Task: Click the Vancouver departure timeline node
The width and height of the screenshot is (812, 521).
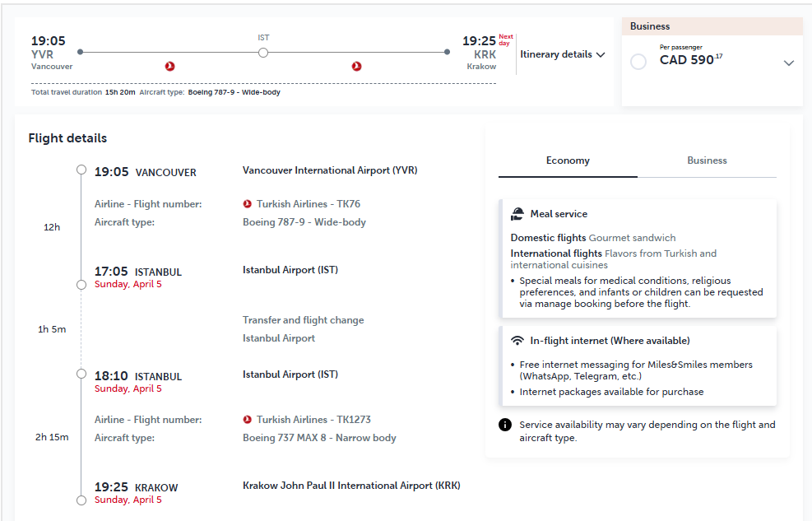Action: tap(81, 170)
